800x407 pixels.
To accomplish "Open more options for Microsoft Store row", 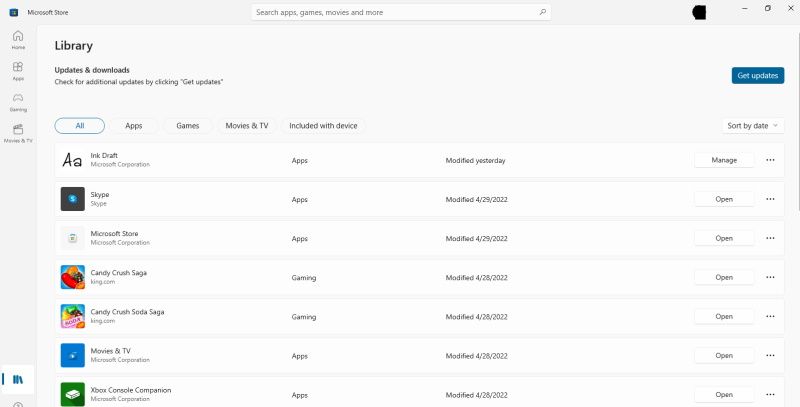I will (770, 238).
